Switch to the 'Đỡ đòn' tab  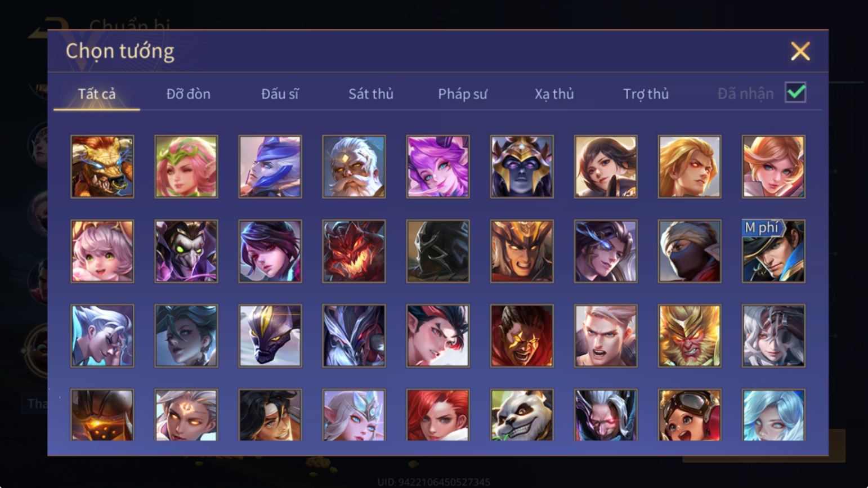pos(189,94)
